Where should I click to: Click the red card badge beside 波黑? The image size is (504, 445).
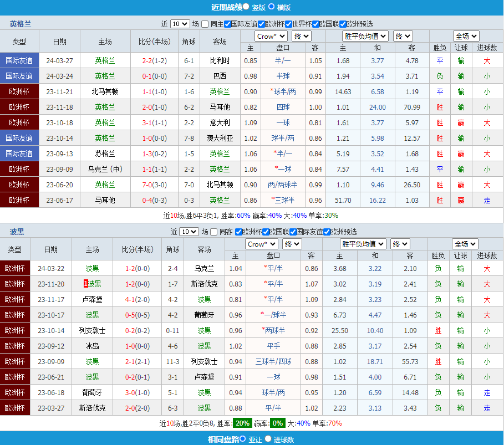pyautogui.click(x=86, y=284)
